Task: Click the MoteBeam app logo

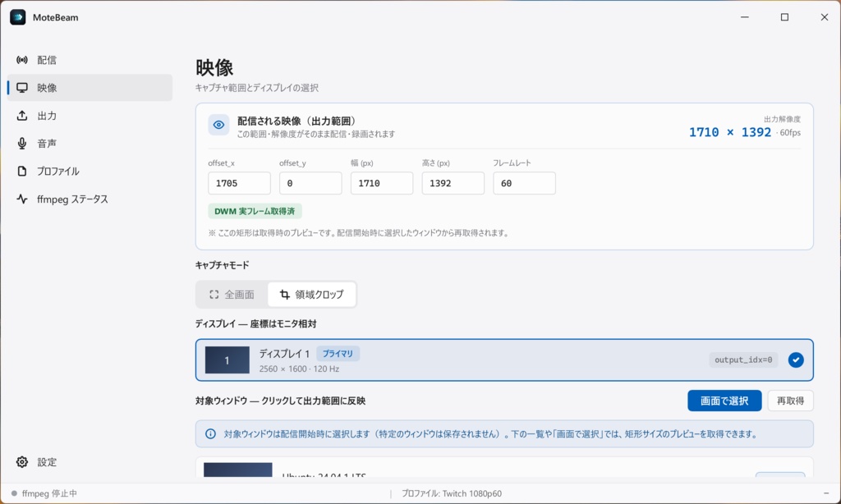Action: (18, 17)
